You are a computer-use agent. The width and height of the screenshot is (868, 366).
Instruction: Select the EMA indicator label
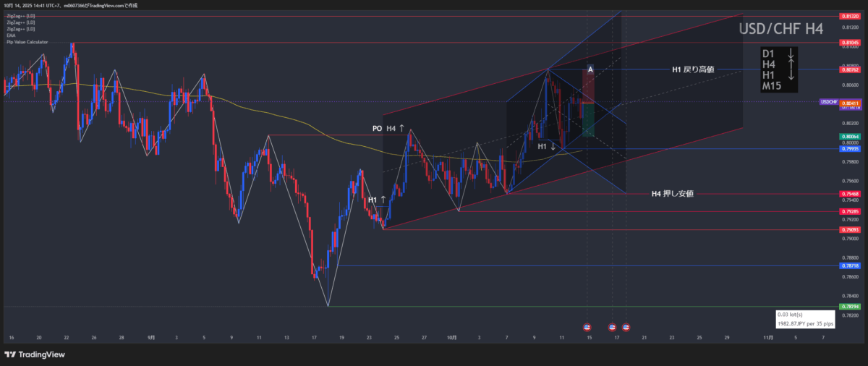(10, 35)
